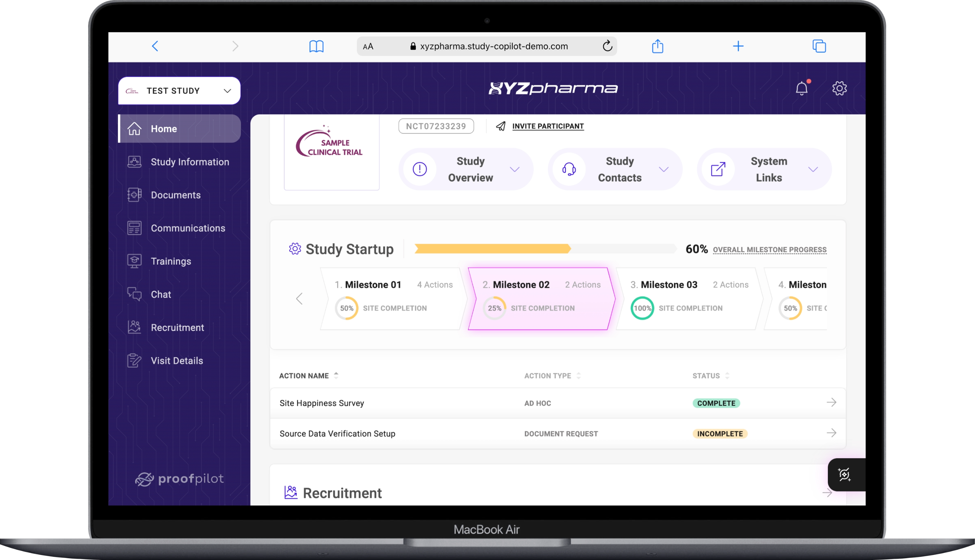975x560 pixels.
Task: Open settings gear in header
Action: (839, 88)
